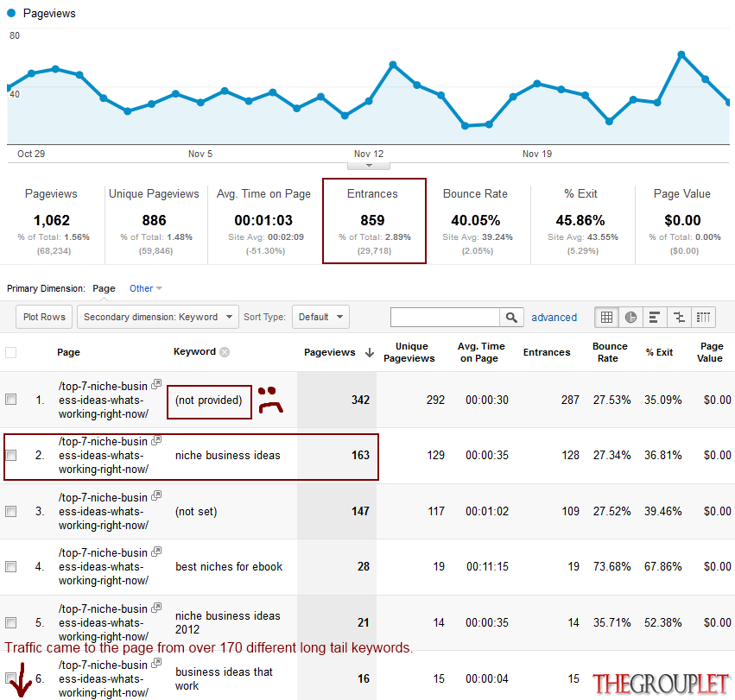
Task: Open row 1 page in new window
Action: [156, 384]
